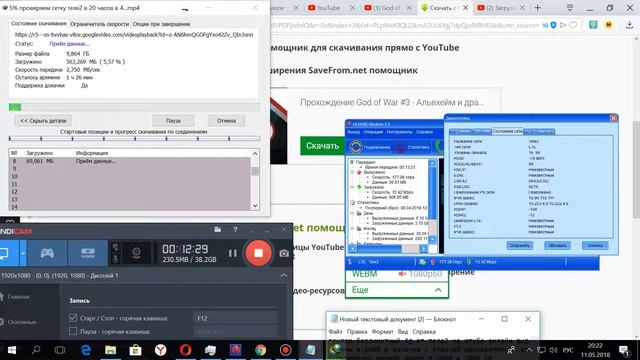640x360 pixels.
Task: Click the F12 hotkey input field
Action: [x=235, y=318]
